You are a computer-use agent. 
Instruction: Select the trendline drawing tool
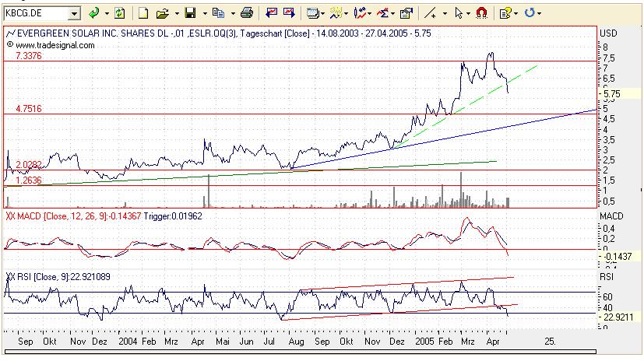(x=430, y=13)
